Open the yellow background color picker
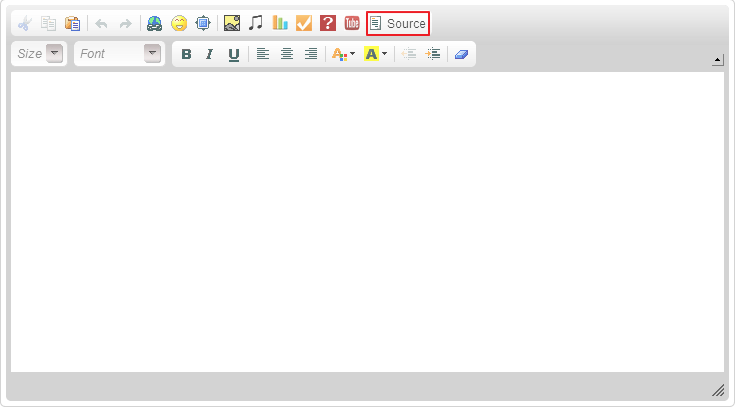The height and width of the screenshot is (407, 735). [375, 54]
